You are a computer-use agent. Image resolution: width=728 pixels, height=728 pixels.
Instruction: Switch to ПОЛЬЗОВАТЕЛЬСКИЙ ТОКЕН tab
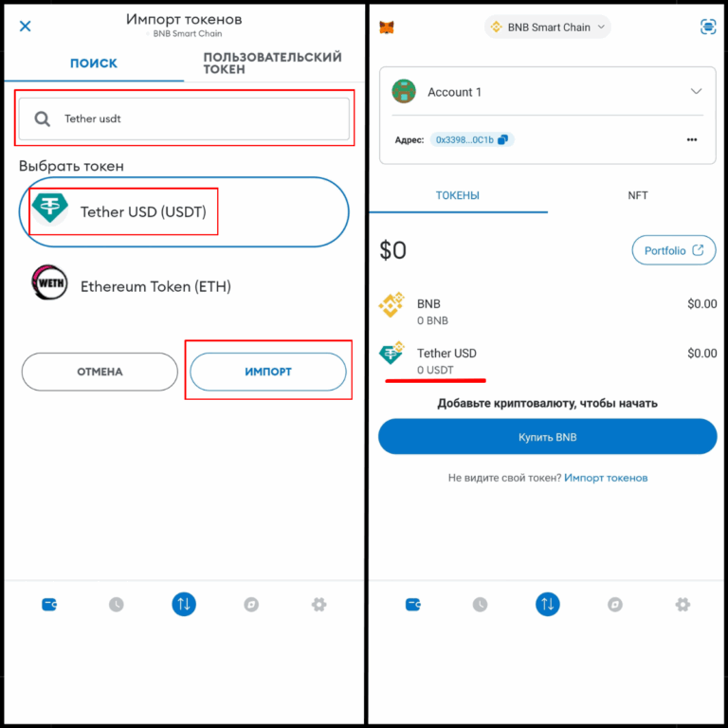(273, 64)
